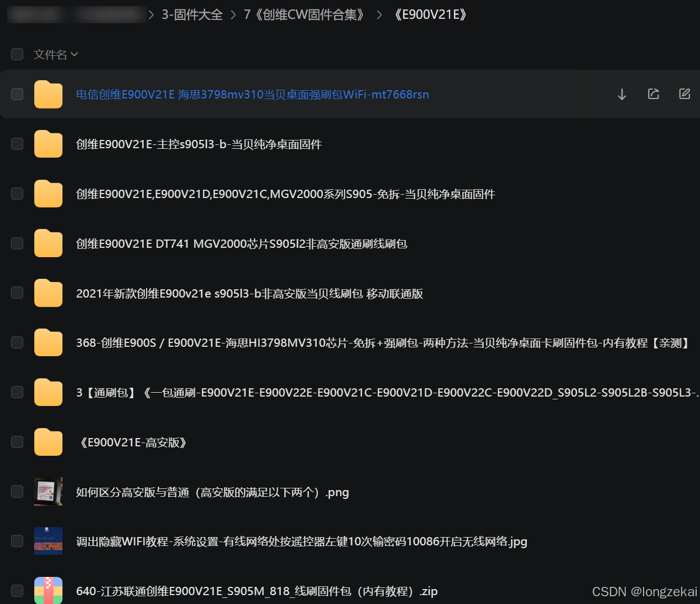The height and width of the screenshot is (604, 700).
Task: Check the box for 640-江苏联通创维 zip
Action: click(17, 591)
